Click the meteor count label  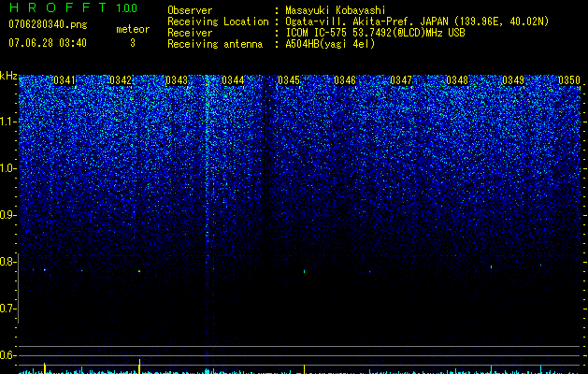(x=133, y=29)
